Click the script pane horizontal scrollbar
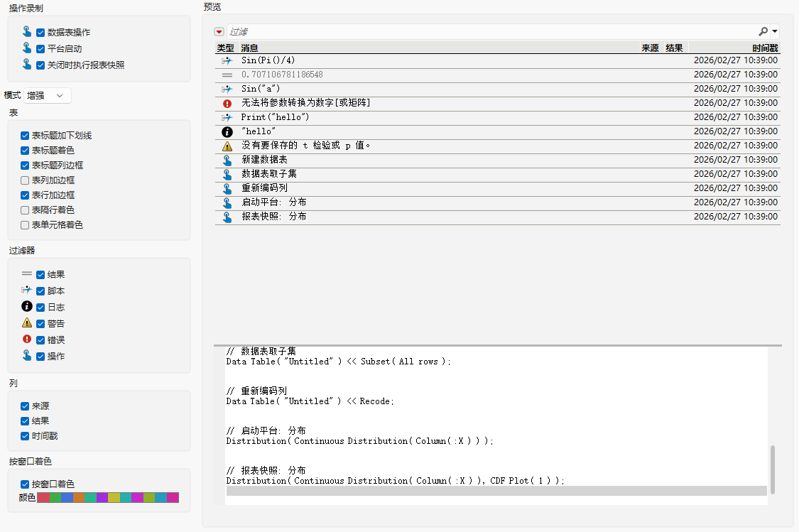 tap(496, 491)
